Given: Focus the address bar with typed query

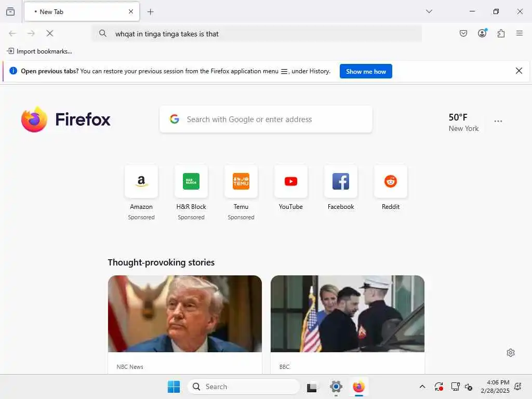Looking at the screenshot, I should point(257,34).
